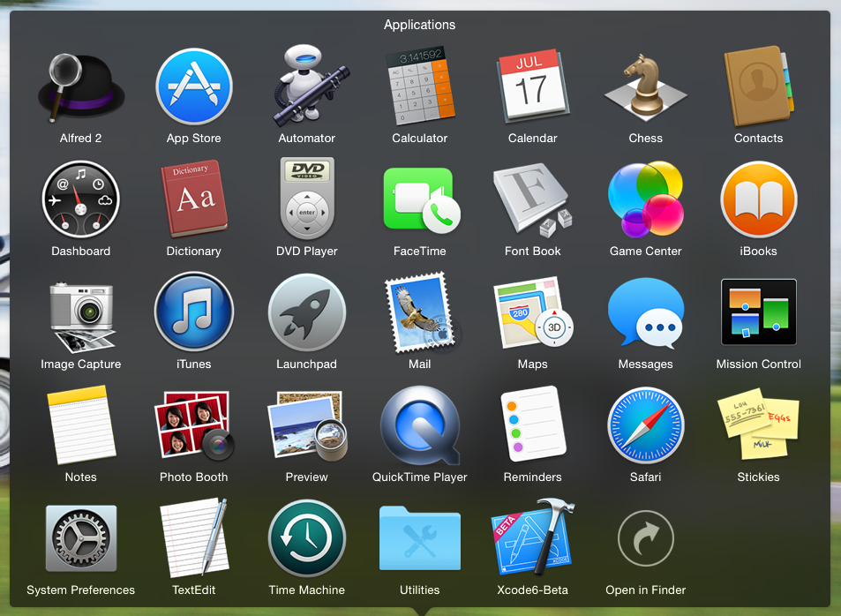Image resolution: width=841 pixels, height=616 pixels.
Task: Click the Stickies yellow notes icon
Action: (x=758, y=424)
